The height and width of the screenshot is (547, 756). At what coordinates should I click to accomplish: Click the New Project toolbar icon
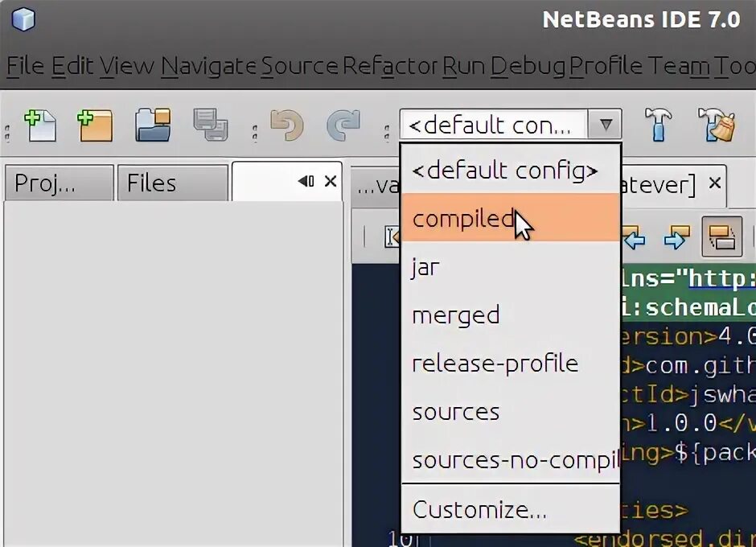coord(95,125)
